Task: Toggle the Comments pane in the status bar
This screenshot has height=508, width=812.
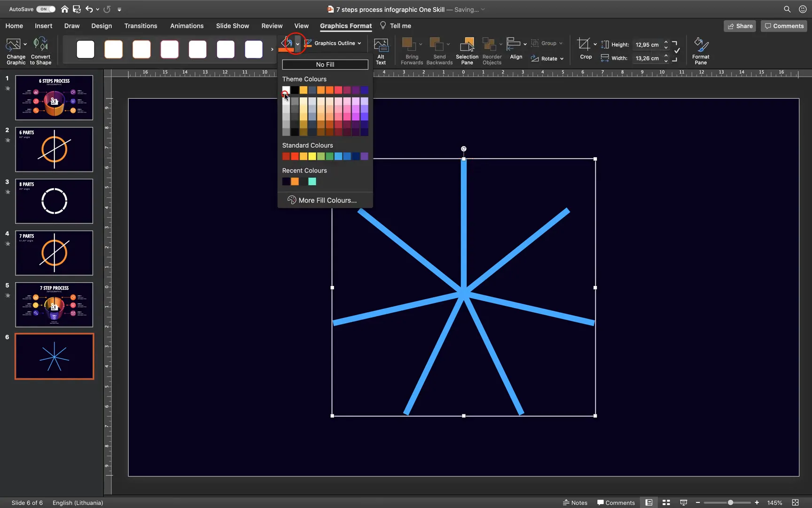Action: (x=616, y=502)
